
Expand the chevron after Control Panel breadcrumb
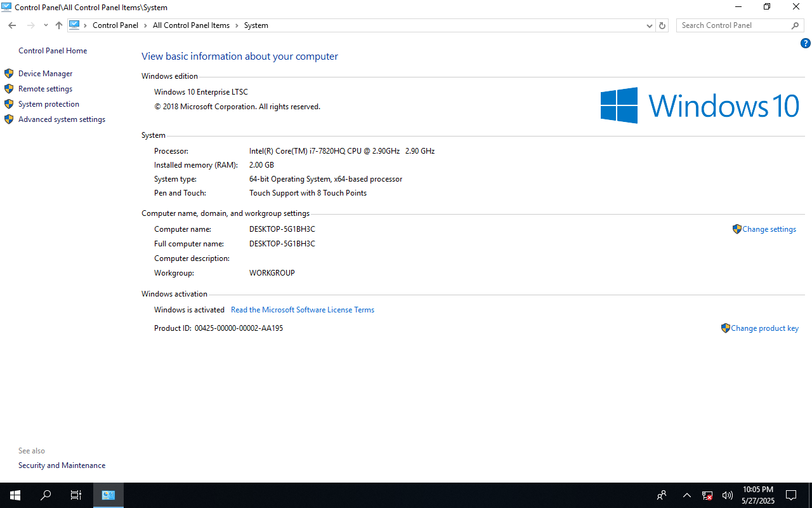(x=145, y=25)
